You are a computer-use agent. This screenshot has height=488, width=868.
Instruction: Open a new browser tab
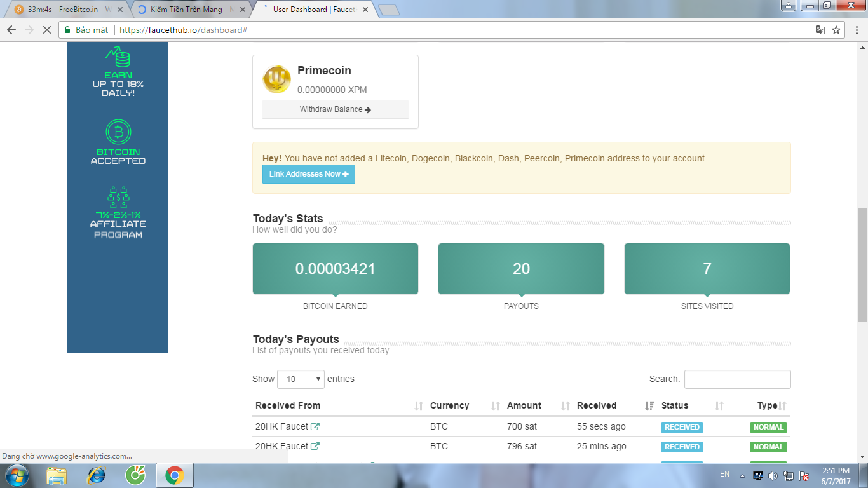(x=388, y=10)
